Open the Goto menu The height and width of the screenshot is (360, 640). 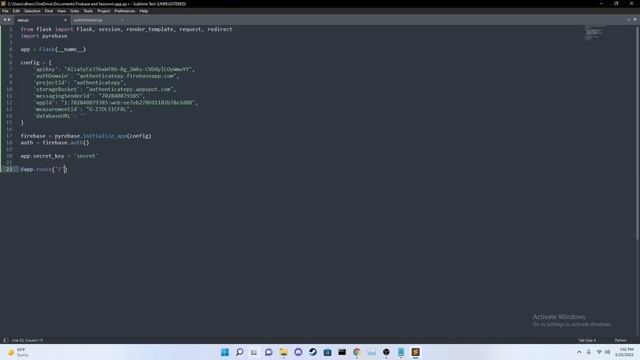75,11
